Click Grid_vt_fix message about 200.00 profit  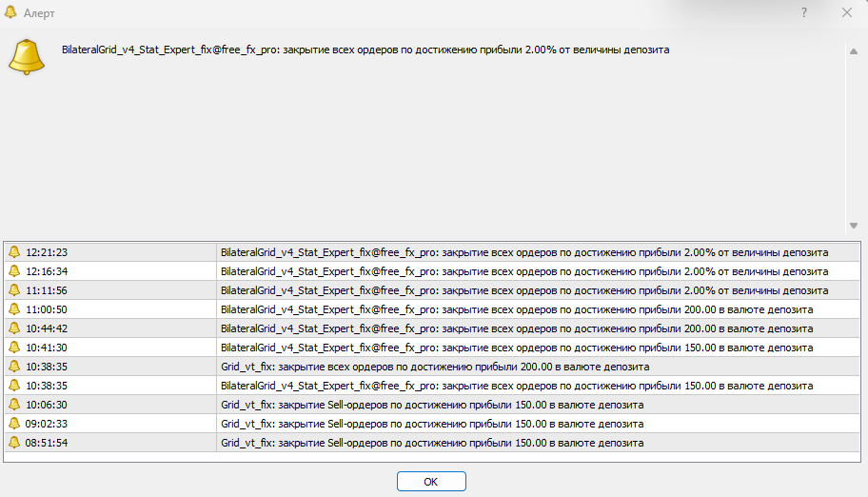435,367
